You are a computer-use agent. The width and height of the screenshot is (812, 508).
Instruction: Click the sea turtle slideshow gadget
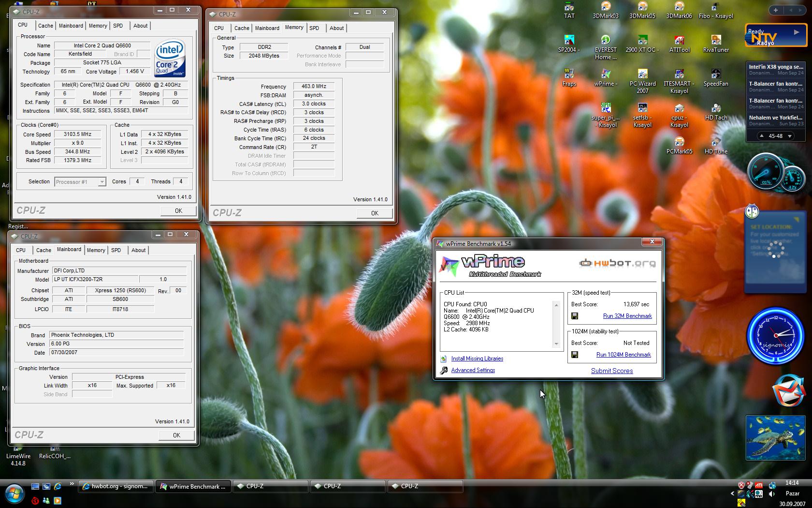tap(775, 437)
